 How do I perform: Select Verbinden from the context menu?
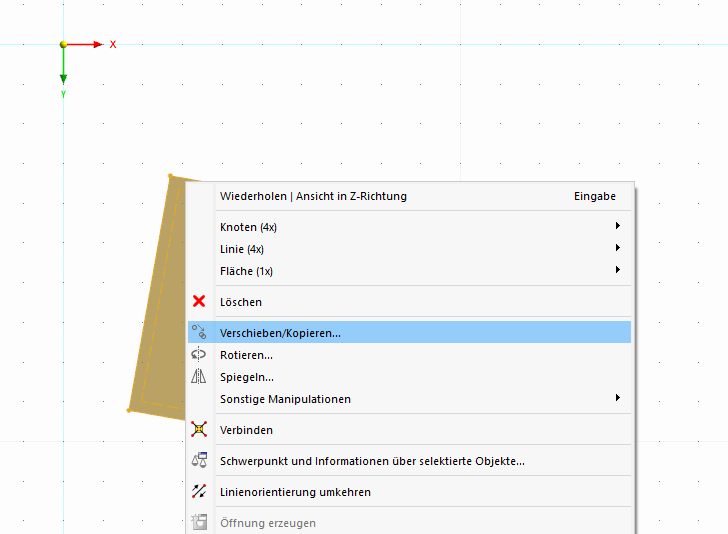tap(410, 430)
